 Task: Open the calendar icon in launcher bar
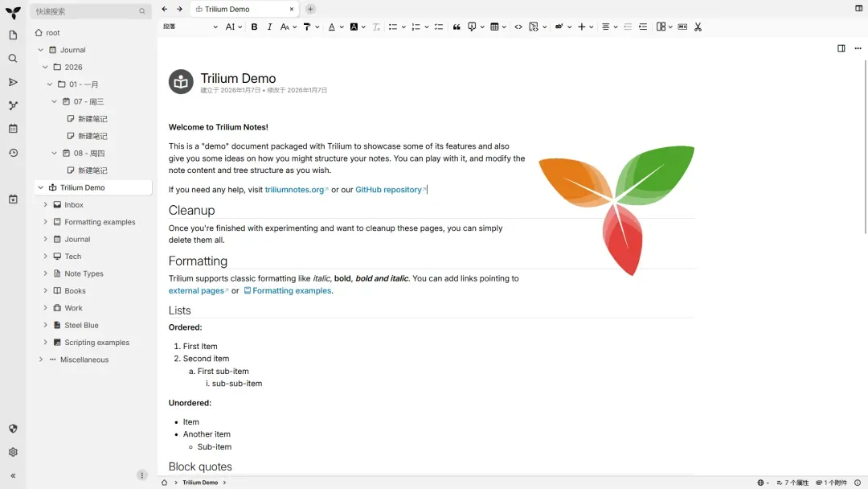[13, 129]
